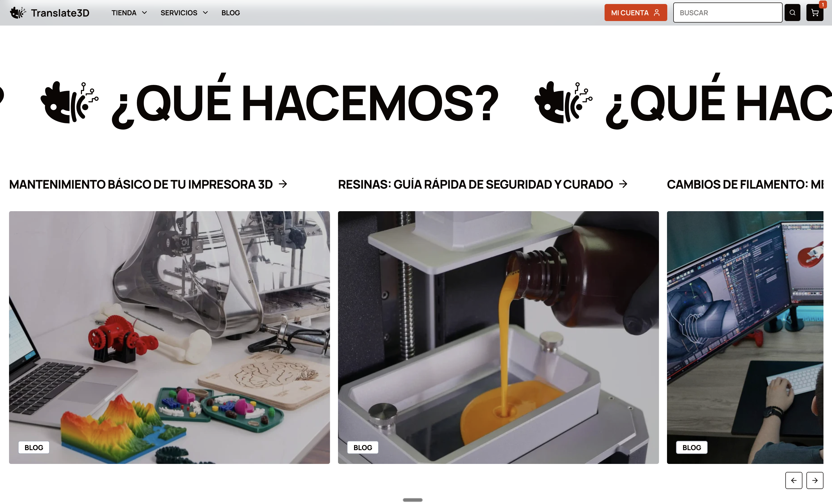Open the BLOG menu item
The height and width of the screenshot is (504, 832).
click(231, 13)
